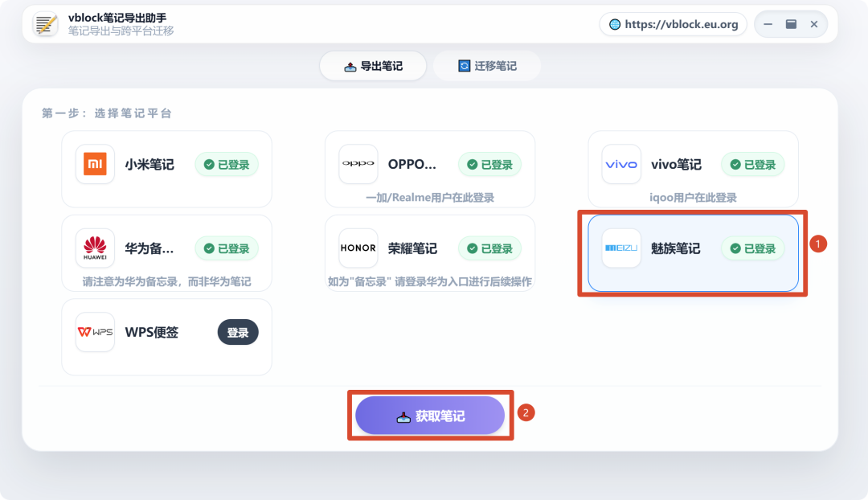The image size is (868, 500).
Task: Maximize the vblock window
Action: pos(791,24)
